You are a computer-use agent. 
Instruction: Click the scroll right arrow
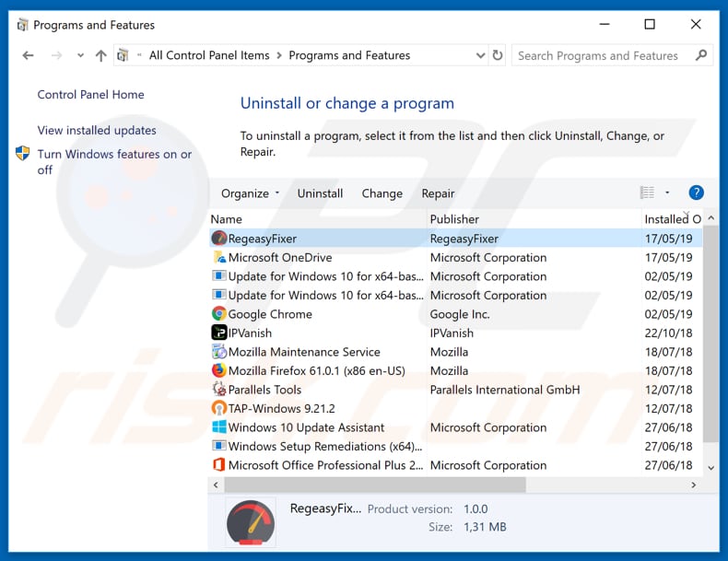pos(694,485)
